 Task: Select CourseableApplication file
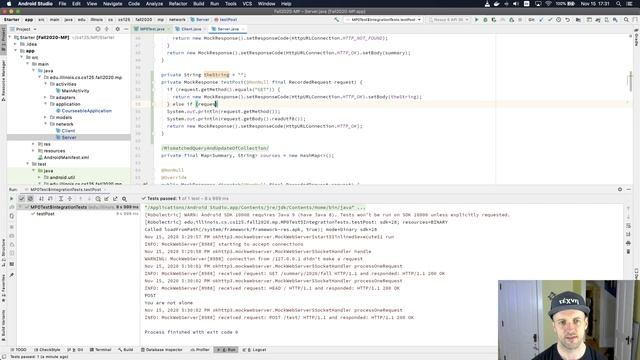pyautogui.click(x=87, y=111)
